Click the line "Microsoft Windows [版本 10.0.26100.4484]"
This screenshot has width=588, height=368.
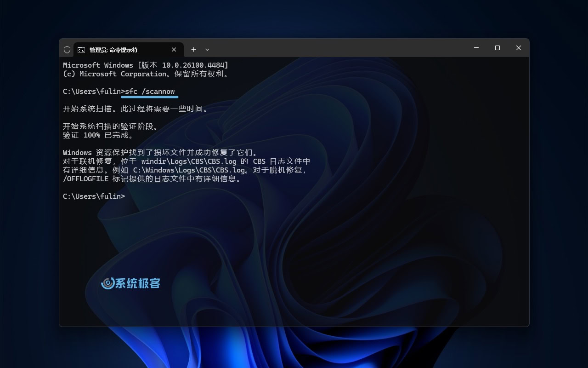click(x=146, y=65)
